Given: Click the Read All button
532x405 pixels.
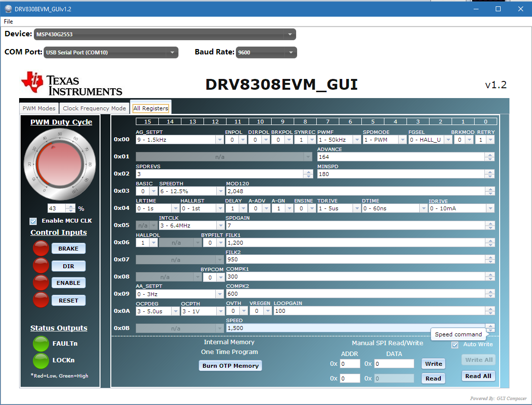Looking at the screenshot, I should (x=478, y=376).
